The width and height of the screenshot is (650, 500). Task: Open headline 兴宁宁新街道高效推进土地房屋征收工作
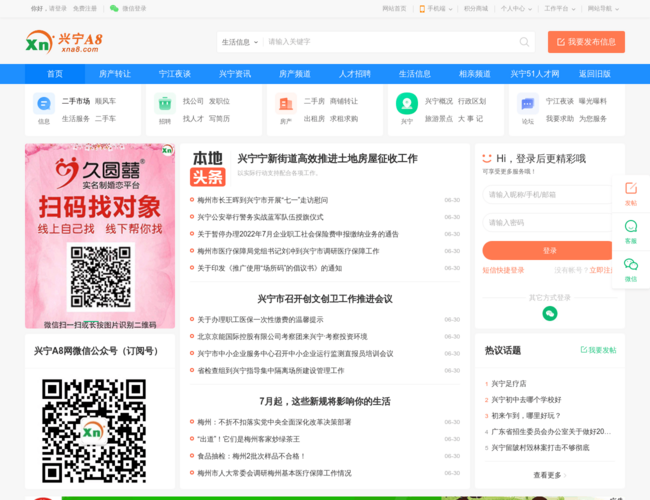(327, 158)
